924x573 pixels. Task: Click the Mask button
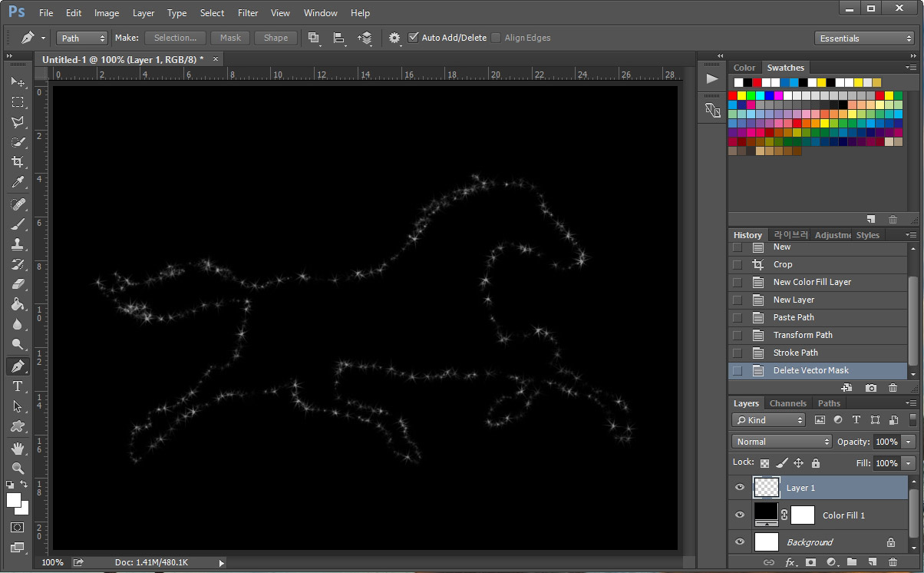[x=230, y=38]
